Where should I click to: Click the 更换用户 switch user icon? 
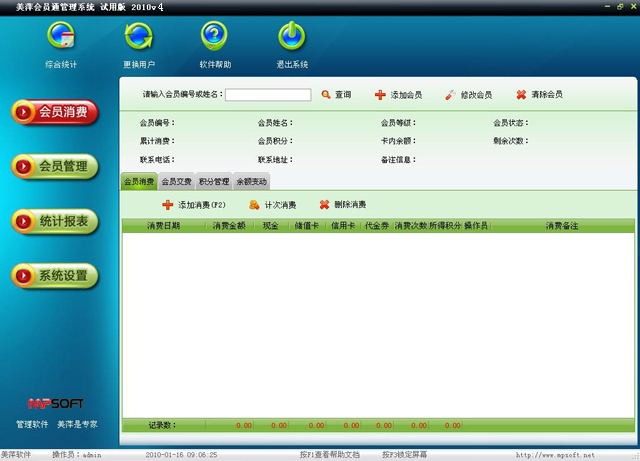coord(138,37)
